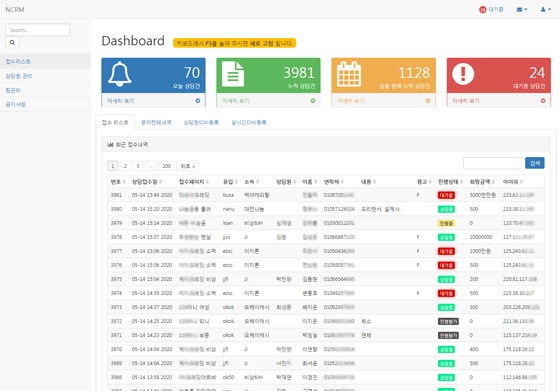The height and width of the screenshot is (391, 560).
Task: Open the mail envelope dropdown in top bar
Action: (522, 10)
